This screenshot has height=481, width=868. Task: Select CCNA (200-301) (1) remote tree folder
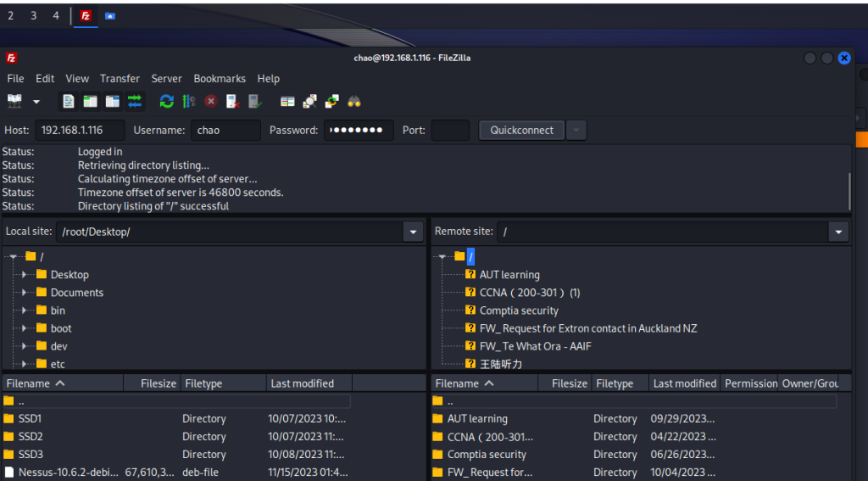(x=530, y=293)
